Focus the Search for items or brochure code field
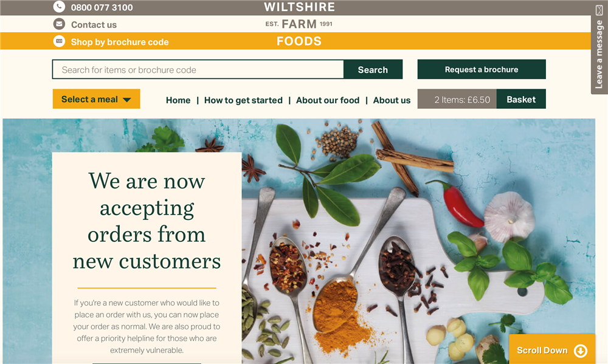The width and height of the screenshot is (608, 364). pos(198,69)
